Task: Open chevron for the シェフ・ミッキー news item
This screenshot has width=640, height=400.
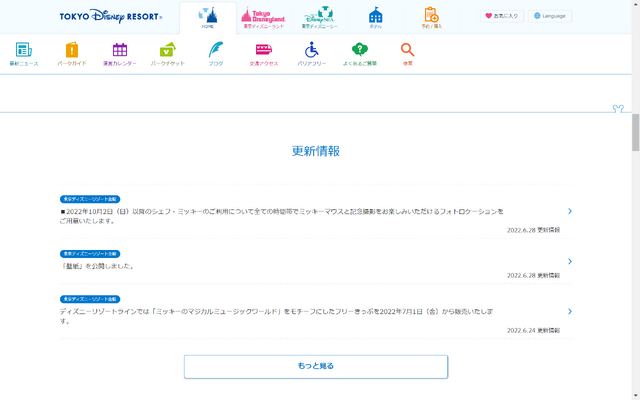Action: click(570, 211)
